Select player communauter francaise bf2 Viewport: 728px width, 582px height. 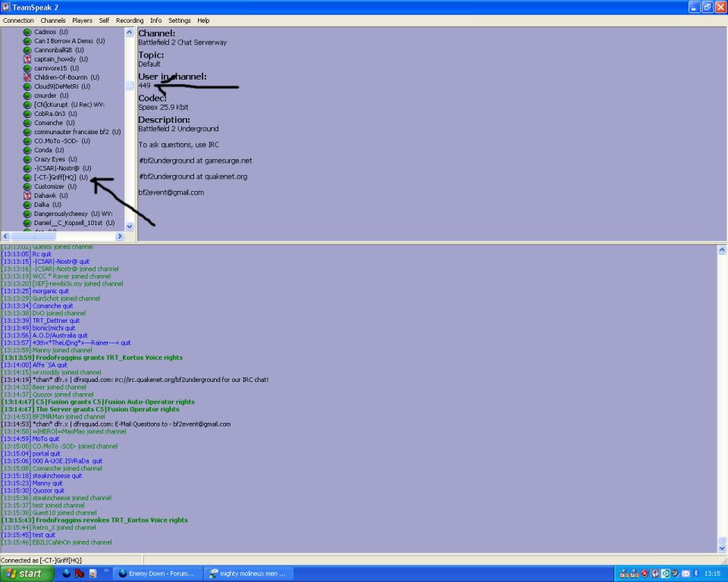coord(77,132)
